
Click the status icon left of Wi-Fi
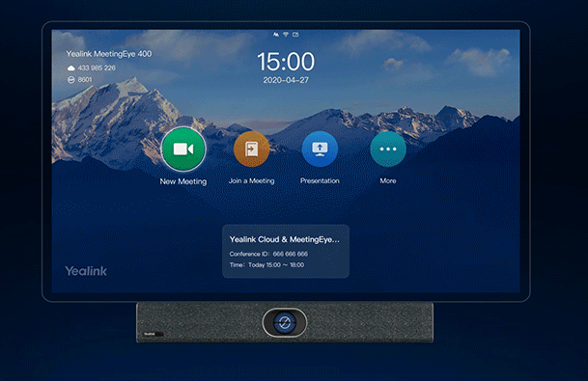click(x=276, y=35)
